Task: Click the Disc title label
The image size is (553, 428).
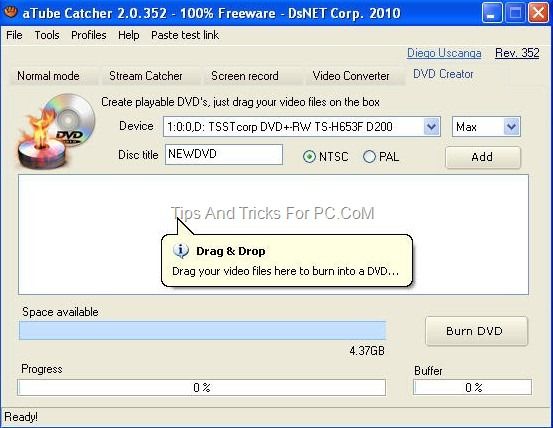Action: pos(138,155)
